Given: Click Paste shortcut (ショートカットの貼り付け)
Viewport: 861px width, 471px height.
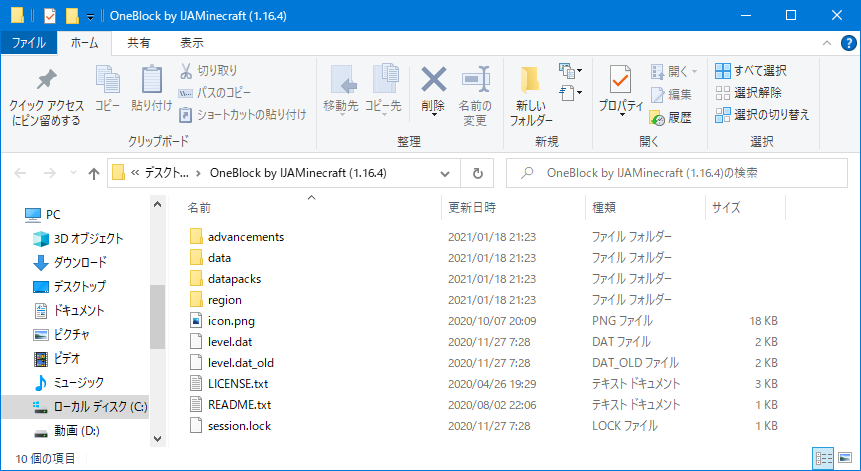Looking at the screenshot, I should (243, 115).
